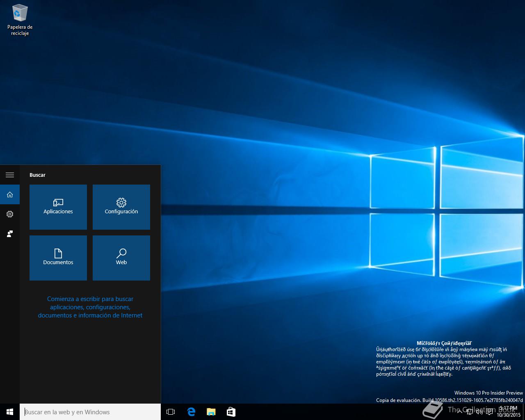
Task: Show hidden system tray icons
Action: click(459, 412)
